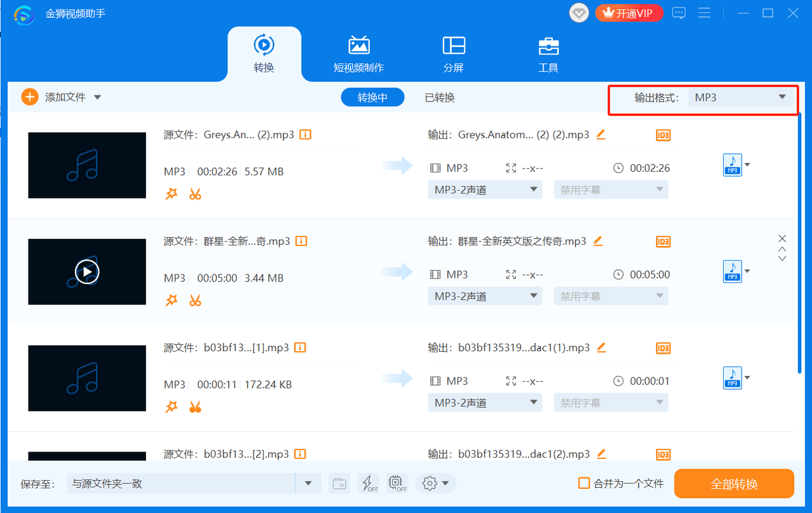Viewport: 812px width, 513px height.
Task: Toggle the lightning acceleration OFF switch
Action: pyautogui.click(x=369, y=484)
